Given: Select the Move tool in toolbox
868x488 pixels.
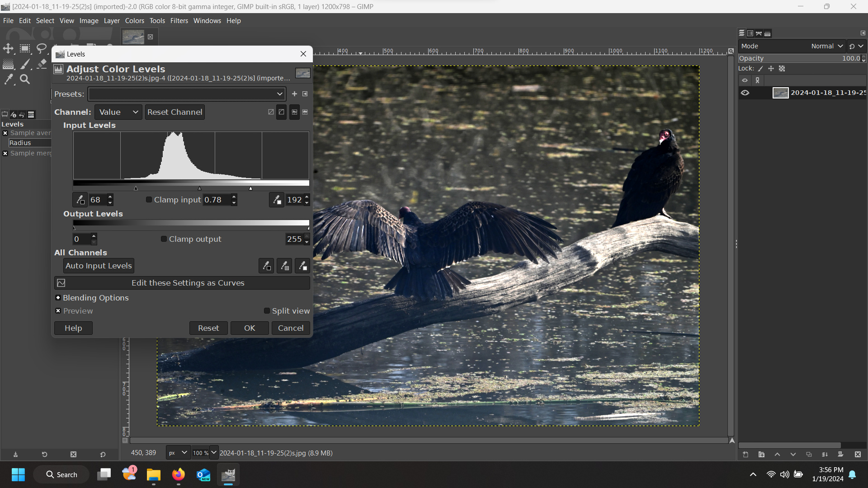Looking at the screenshot, I should pyautogui.click(x=8, y=49).
